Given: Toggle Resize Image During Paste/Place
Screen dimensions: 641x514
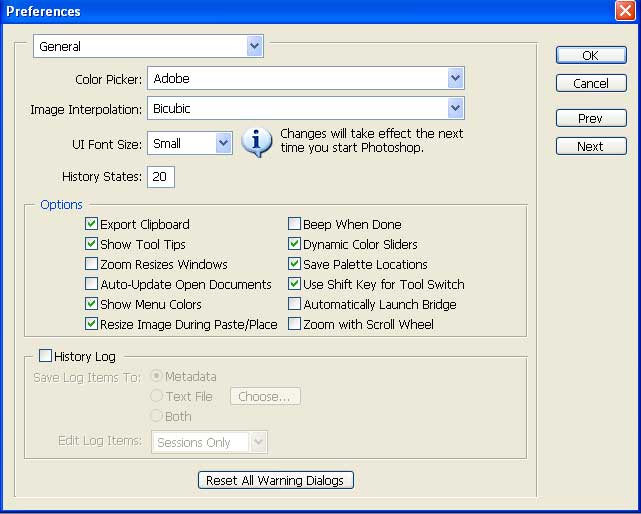Looking at the screenshot, I should (x=91, y=324).
